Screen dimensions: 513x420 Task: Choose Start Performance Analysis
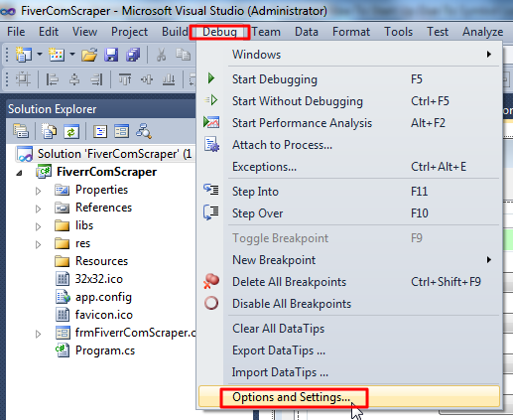[349, 123]
